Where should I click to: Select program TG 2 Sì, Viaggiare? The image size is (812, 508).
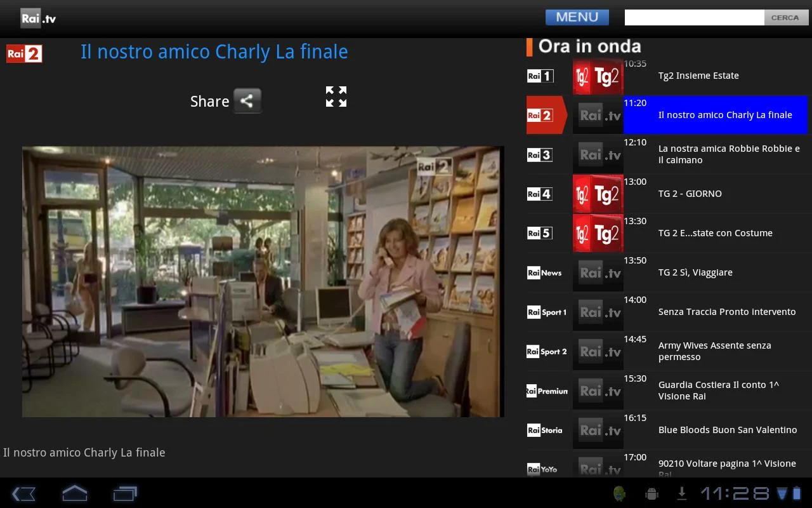coord(695,272)
